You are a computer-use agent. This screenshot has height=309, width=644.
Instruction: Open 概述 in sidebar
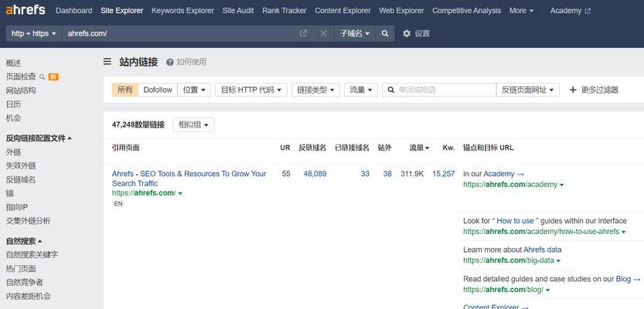click(x=14, y=63)
